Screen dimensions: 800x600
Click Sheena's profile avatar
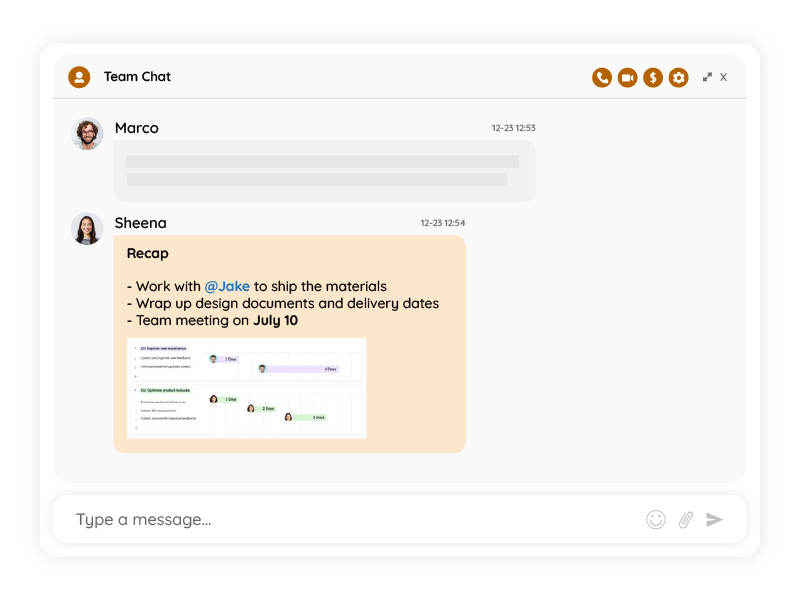pos(88,228)
